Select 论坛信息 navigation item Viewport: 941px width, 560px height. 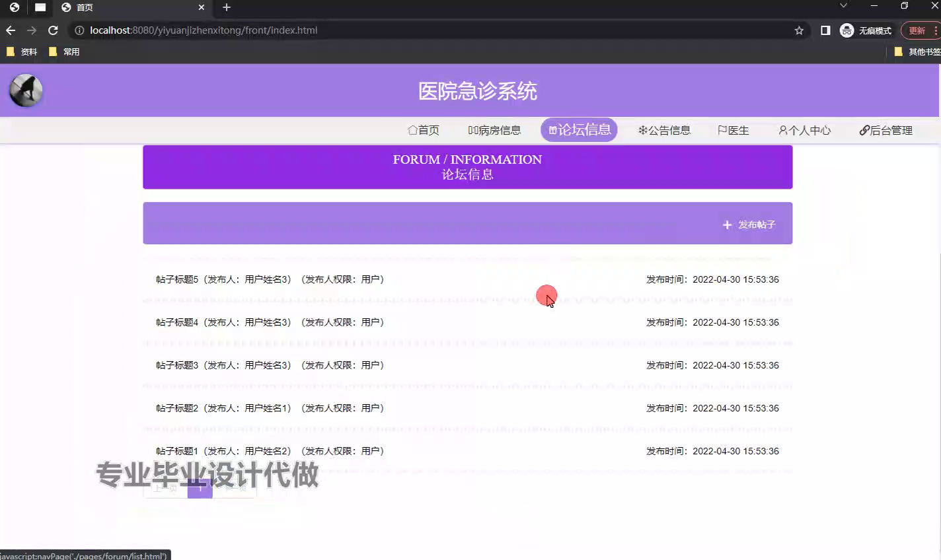579,129
